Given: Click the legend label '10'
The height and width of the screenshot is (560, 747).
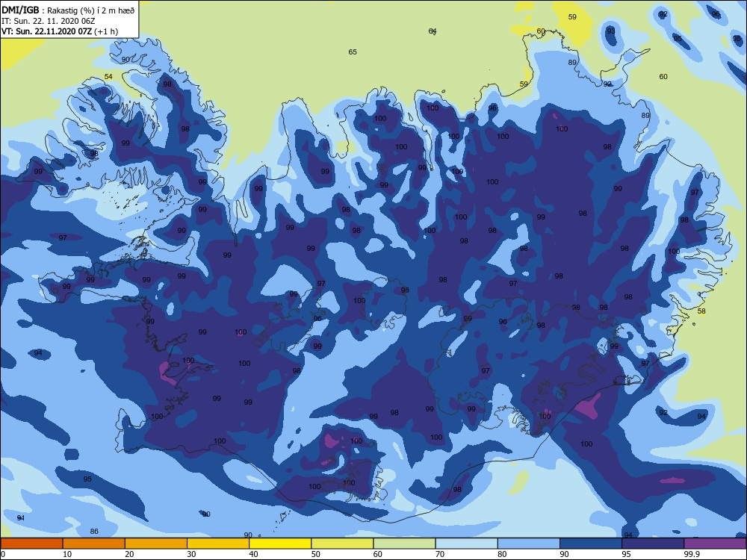Looking at the screenshot, I should [67, 554].
